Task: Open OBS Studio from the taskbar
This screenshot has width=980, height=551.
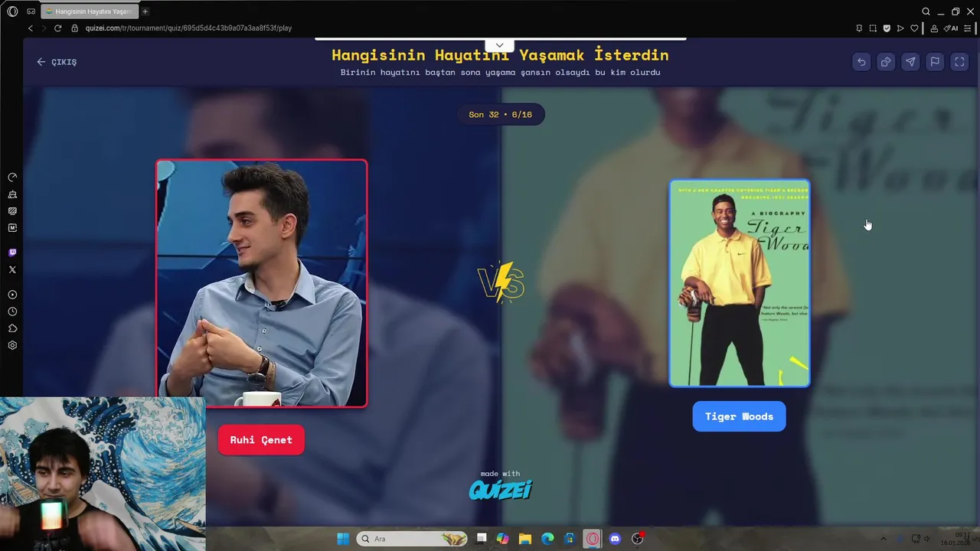Action: click(638, 539)
